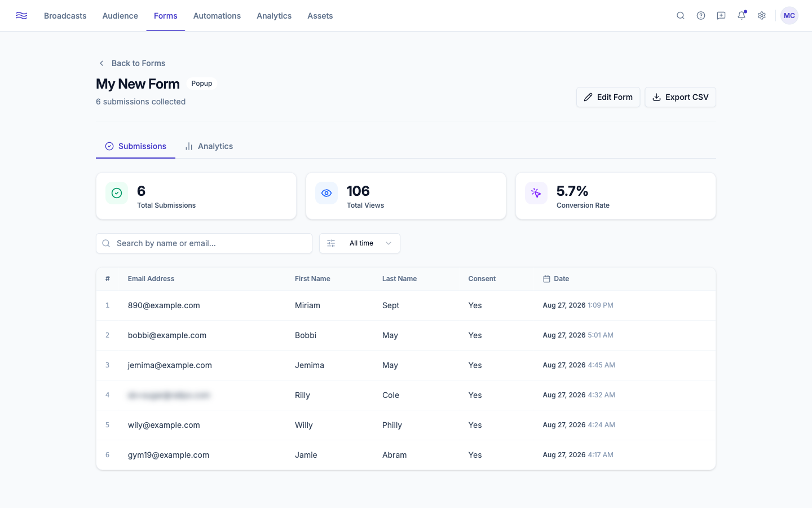The image size is (812, 508).
Task: Select email jemima@example.com
Action: point(170,365)
